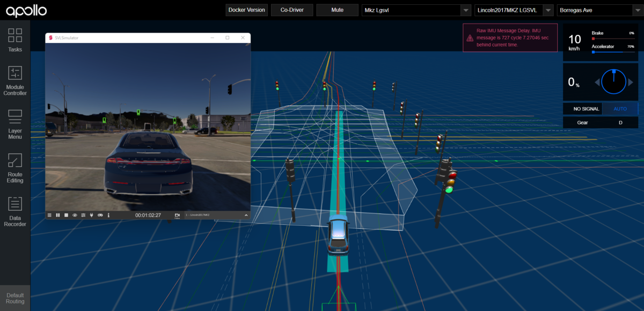644x311 pixels.
Task: Click the steering wheel angle dial
Action: 613,82
